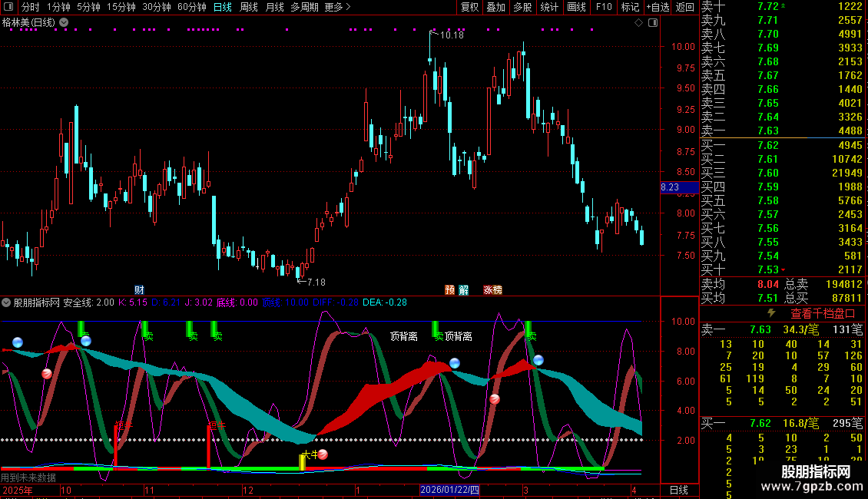
Task: Select the 周线 weekly tab
Action: tap(249, 7)
